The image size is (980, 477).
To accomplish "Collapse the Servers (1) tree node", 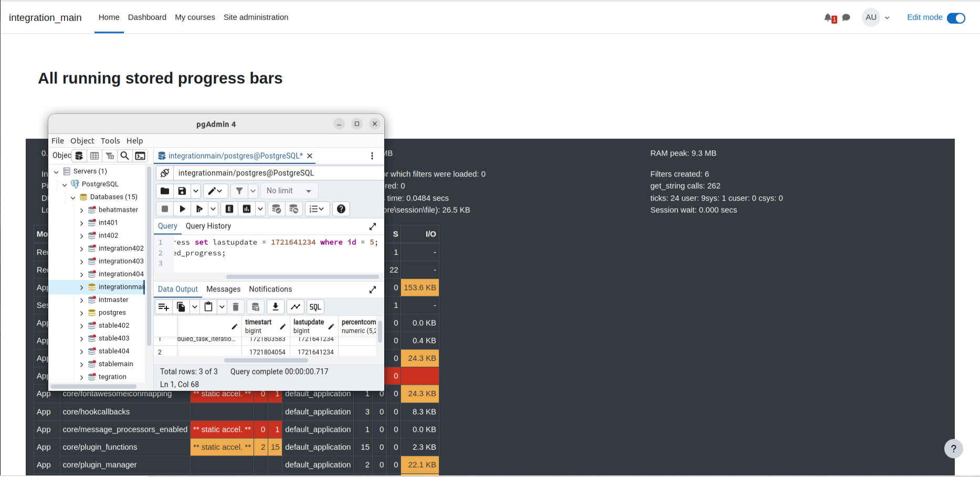I will 56,172.
